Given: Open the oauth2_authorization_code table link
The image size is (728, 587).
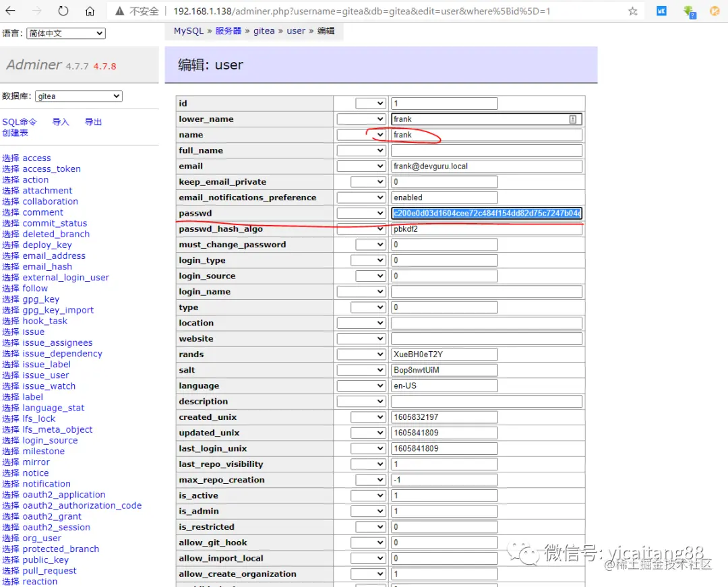Looking at the screenshot, I should [82, 506].
